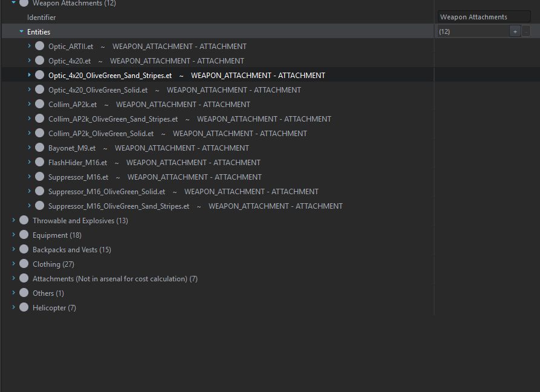Select Attachments (Not in arsenal) category row
This screenshot has height=392, width=540.
[x=115, y=279]
